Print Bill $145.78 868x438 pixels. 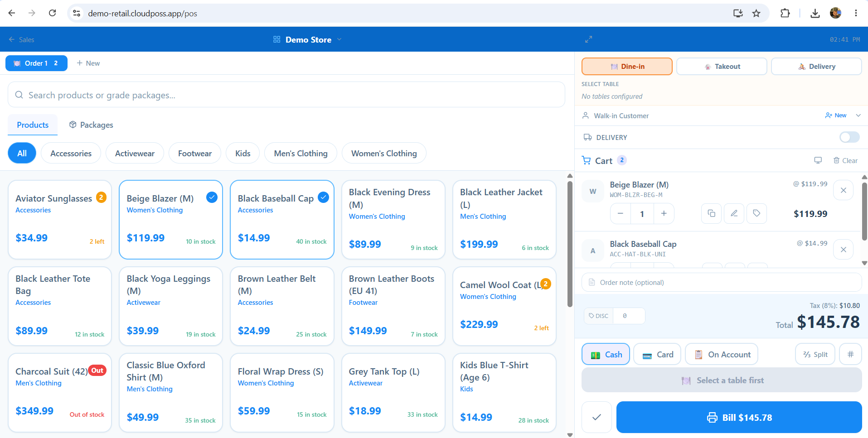pyautogui.click(x=739, y=417)
